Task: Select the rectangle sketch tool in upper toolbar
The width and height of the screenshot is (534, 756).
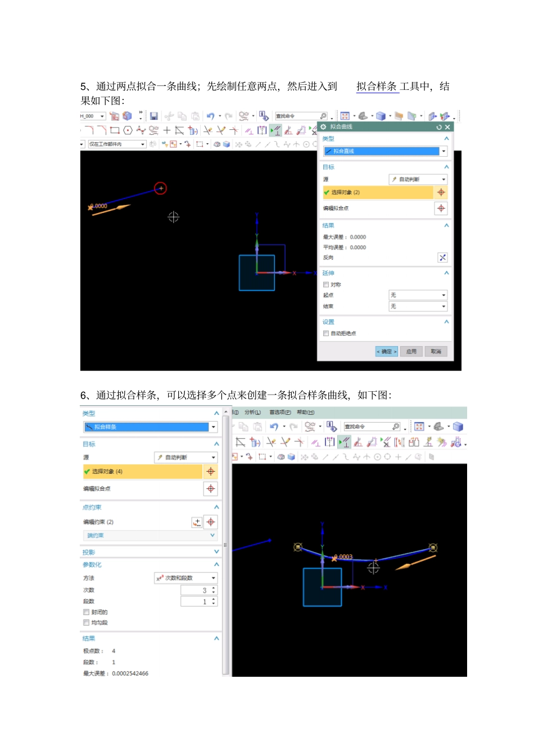Action: (115, 130)
